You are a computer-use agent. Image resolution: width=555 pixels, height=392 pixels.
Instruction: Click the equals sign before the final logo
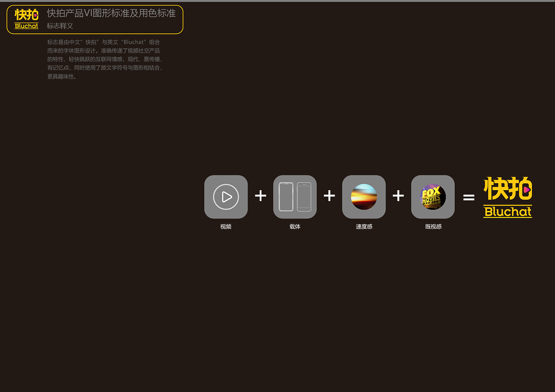[469, 198]
